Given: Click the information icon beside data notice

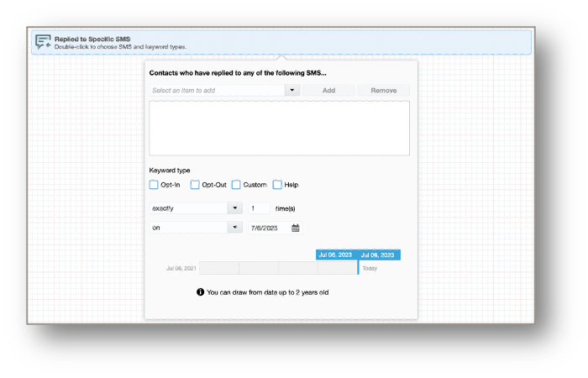Looking at the screenshot, I should 200,292.
